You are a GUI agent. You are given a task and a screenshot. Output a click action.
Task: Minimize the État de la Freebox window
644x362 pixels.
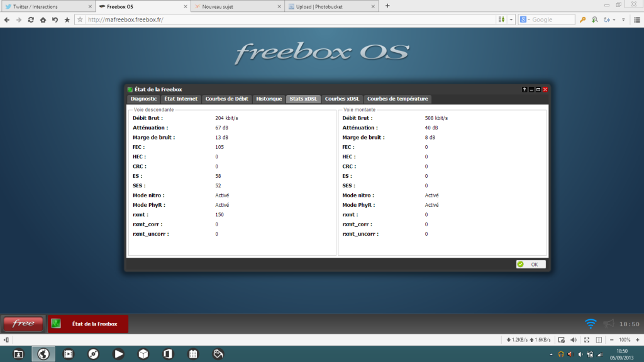pos(531,89)
